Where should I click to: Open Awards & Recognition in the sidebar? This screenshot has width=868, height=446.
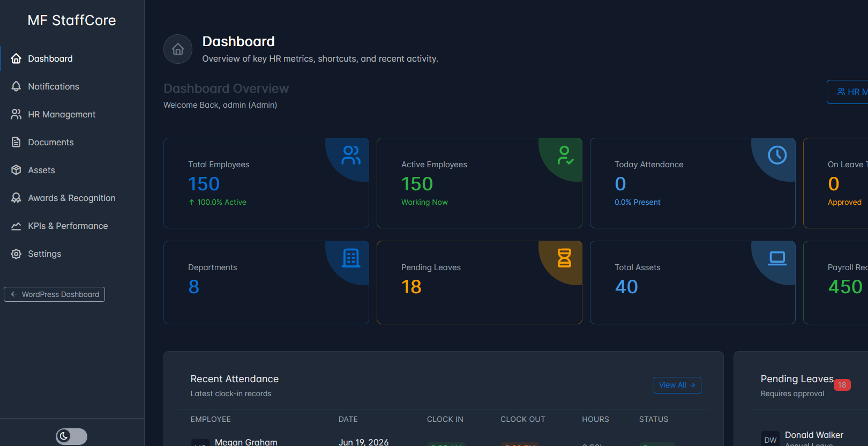[x=72, y=198]
